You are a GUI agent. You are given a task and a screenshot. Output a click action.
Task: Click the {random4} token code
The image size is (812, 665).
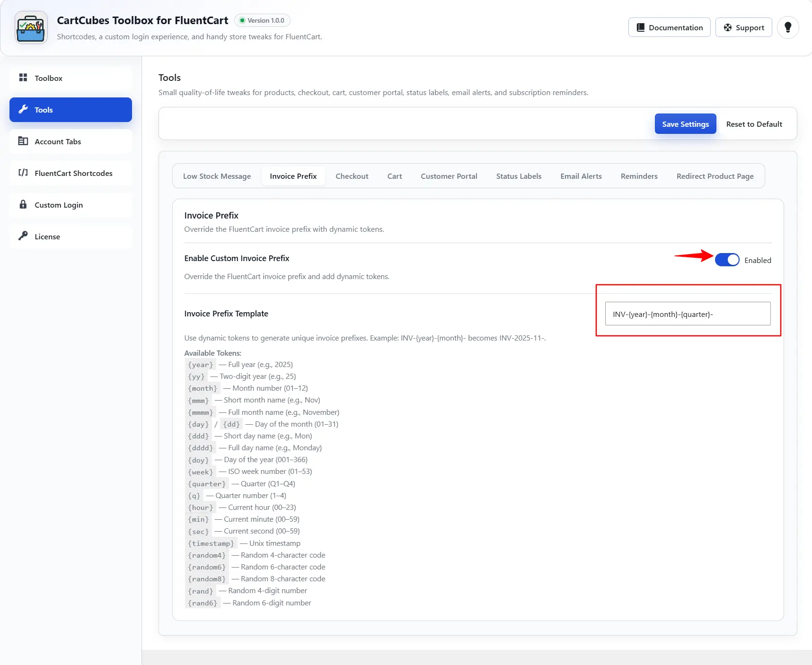pos(207,555)
